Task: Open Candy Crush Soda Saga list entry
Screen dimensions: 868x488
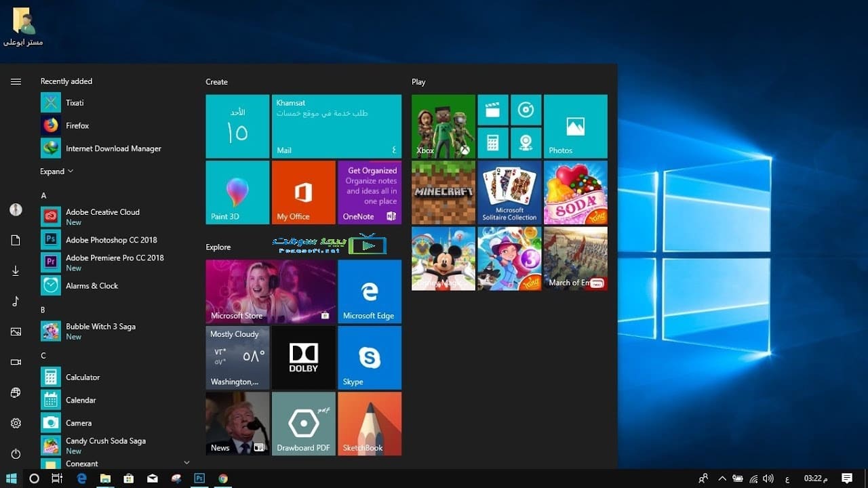Action: (x=112, y=445)
